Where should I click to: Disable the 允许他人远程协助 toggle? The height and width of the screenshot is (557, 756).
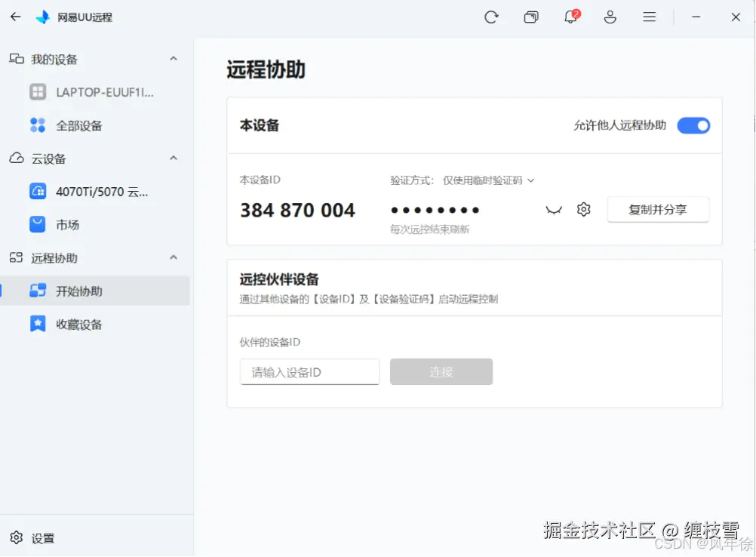pyautogui.click(x=693, y=125)
